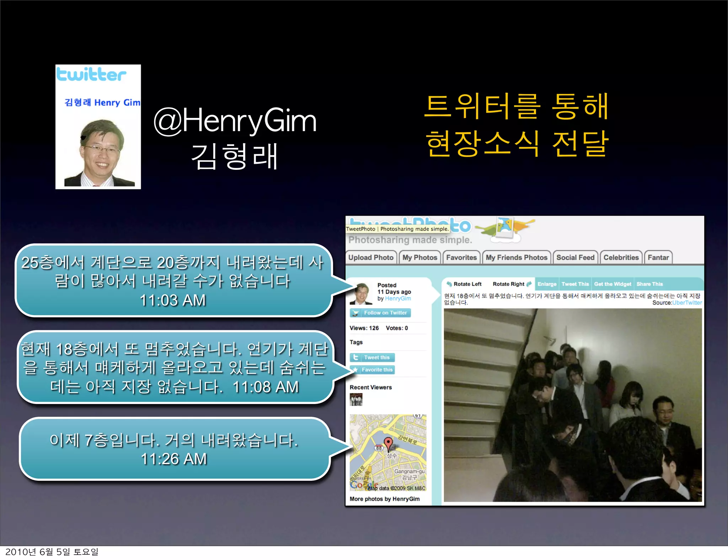
Task: Click the twitter logo in profile card
Action: point(91,74)
